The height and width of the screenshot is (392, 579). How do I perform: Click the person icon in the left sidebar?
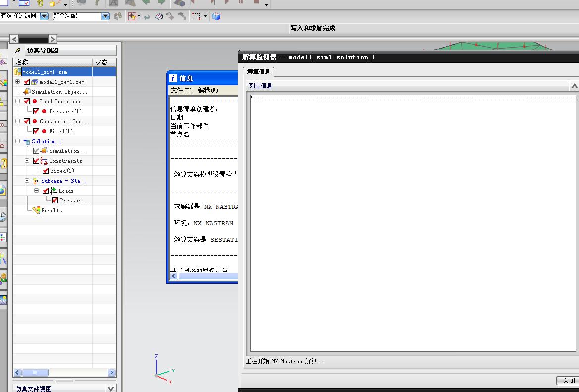click(x=3, y=278)
